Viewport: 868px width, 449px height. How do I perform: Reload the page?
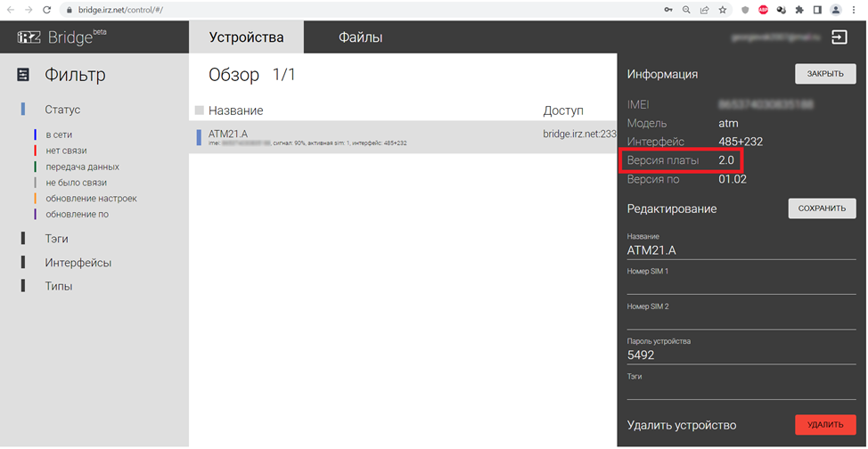tap(47, 9)
